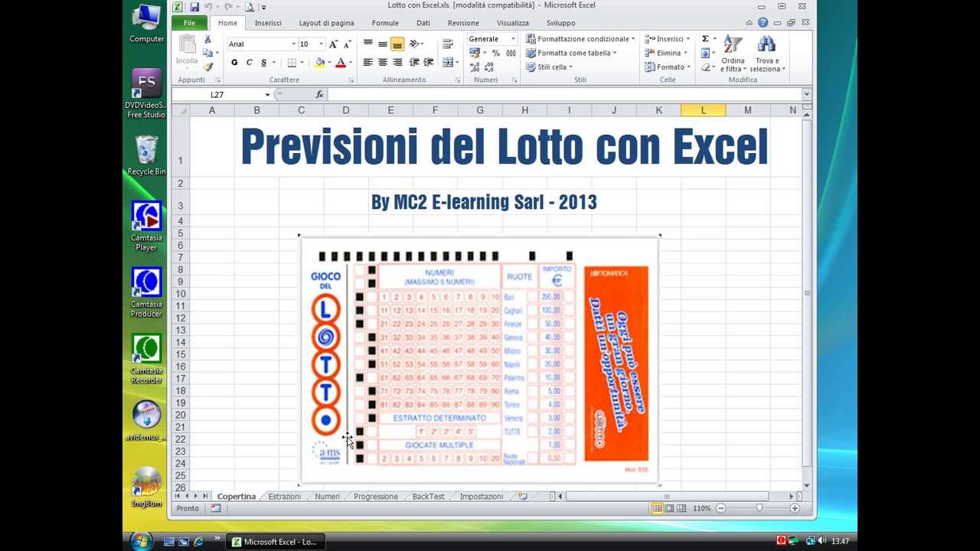
Task: Align text to middle of cell
Action: (x=383, y=44)
